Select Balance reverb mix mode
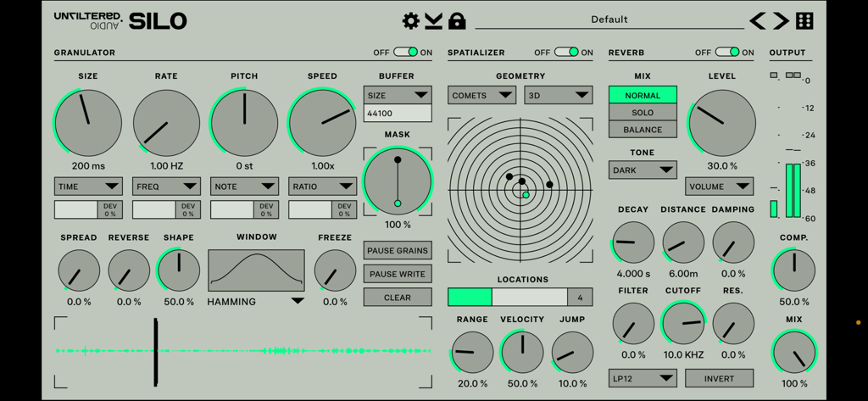The image size is (868, 401). [643, 130]
